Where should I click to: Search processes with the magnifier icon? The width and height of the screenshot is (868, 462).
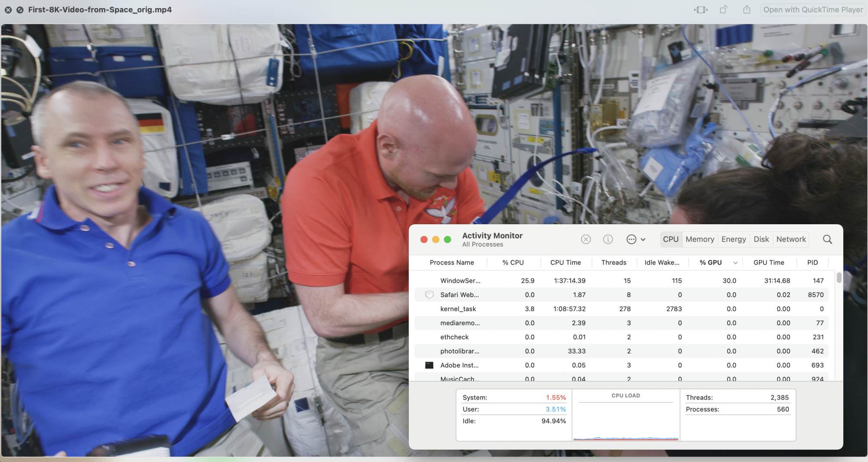coord(828,239)
